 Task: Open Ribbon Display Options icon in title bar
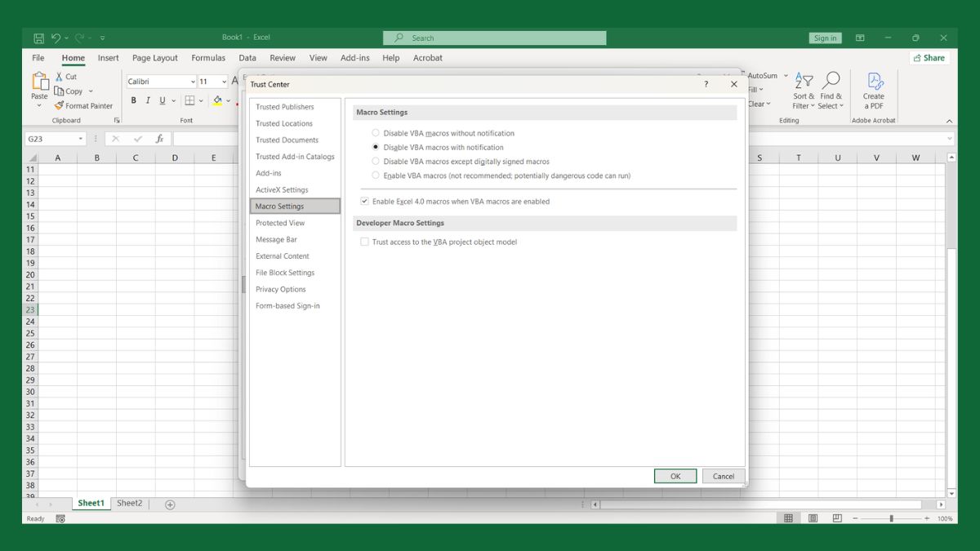[x=860, y=38]
